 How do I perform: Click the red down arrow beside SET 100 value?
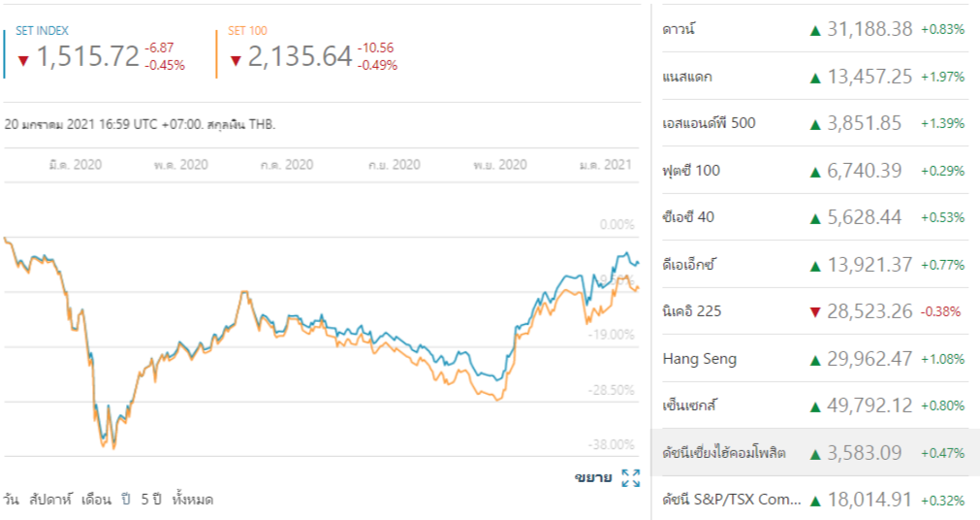tap(237, 60)
